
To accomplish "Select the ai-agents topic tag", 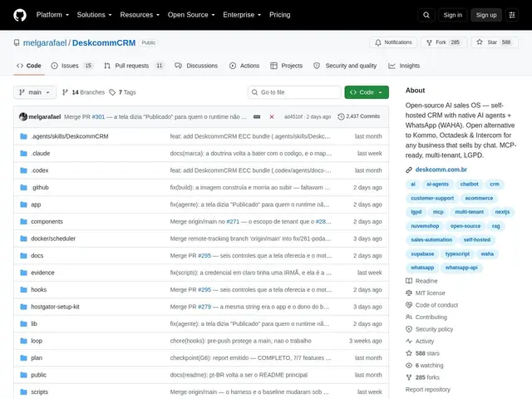I will pos(437,185).
